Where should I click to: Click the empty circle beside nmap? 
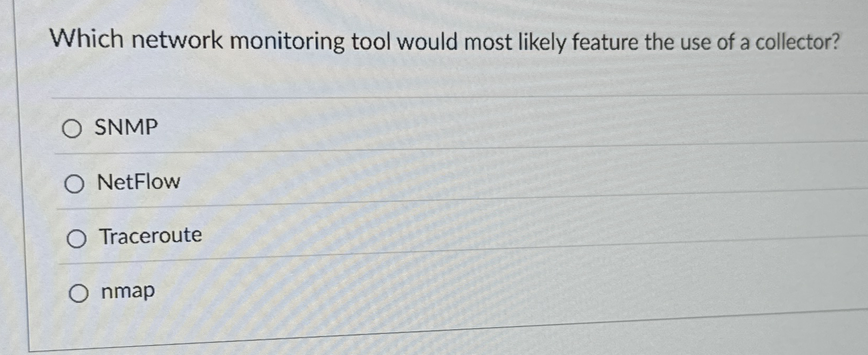click(80, 292)
